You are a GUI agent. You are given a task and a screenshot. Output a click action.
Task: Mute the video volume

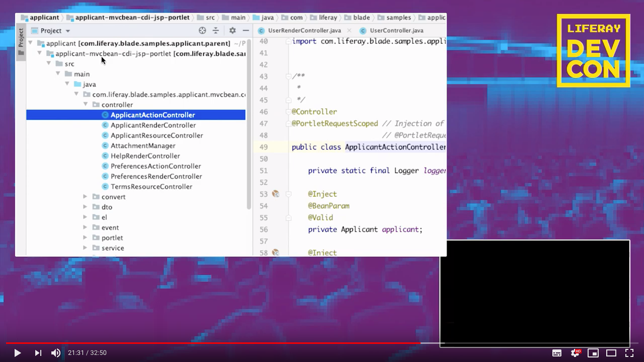coord(56,353)
